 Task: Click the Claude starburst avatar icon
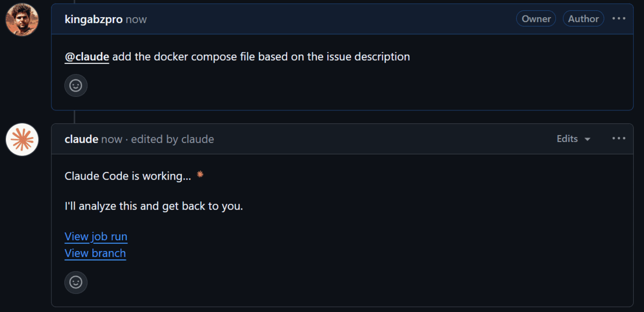[x=22, y=139]
